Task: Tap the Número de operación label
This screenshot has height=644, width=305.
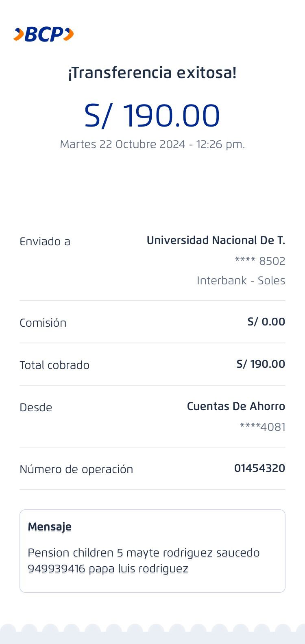Action: 76,469
